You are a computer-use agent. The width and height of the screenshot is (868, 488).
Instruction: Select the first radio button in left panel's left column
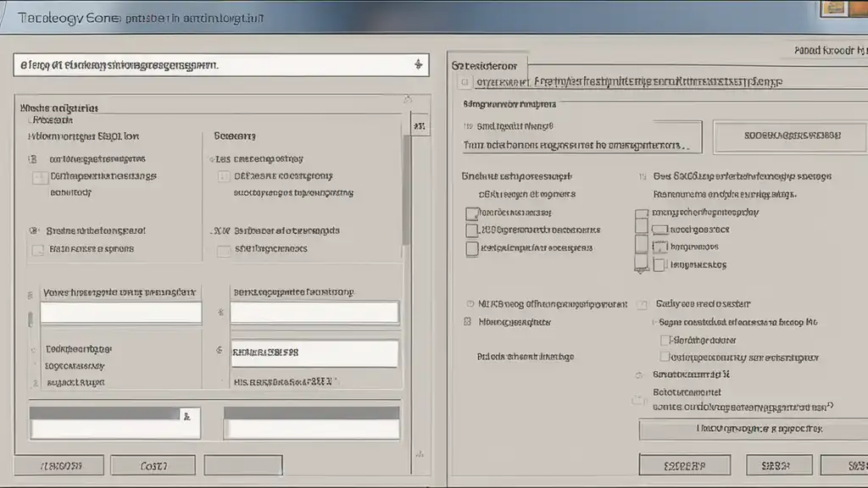click(33, 158)
